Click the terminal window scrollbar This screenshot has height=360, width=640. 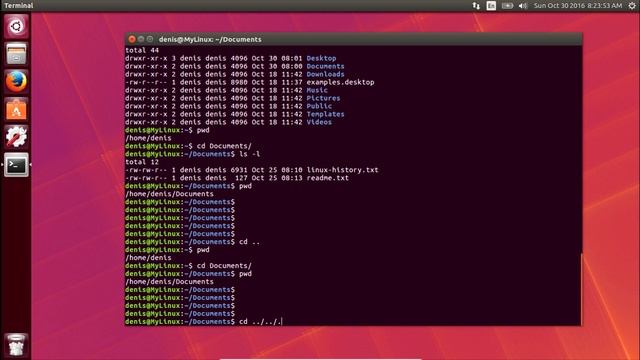coord(581,289)
